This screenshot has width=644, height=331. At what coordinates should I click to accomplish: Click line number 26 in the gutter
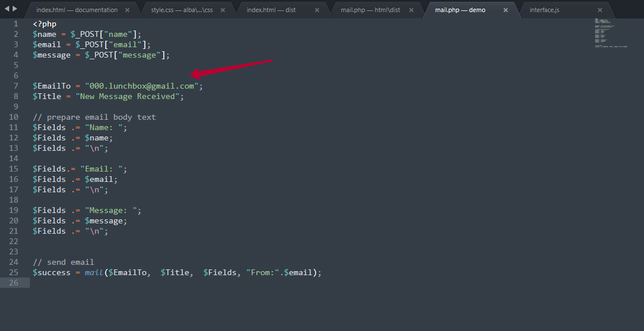(x=14, y=283)
